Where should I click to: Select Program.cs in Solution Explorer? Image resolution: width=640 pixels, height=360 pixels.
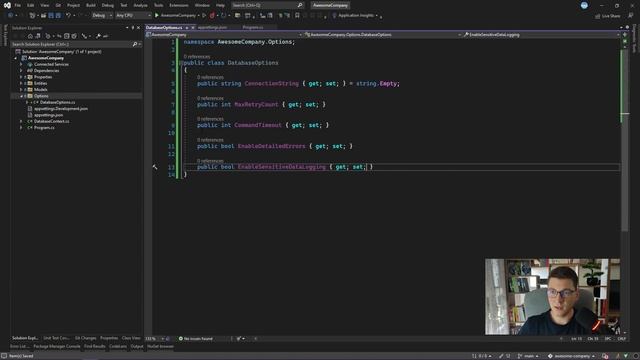(44, 128)
